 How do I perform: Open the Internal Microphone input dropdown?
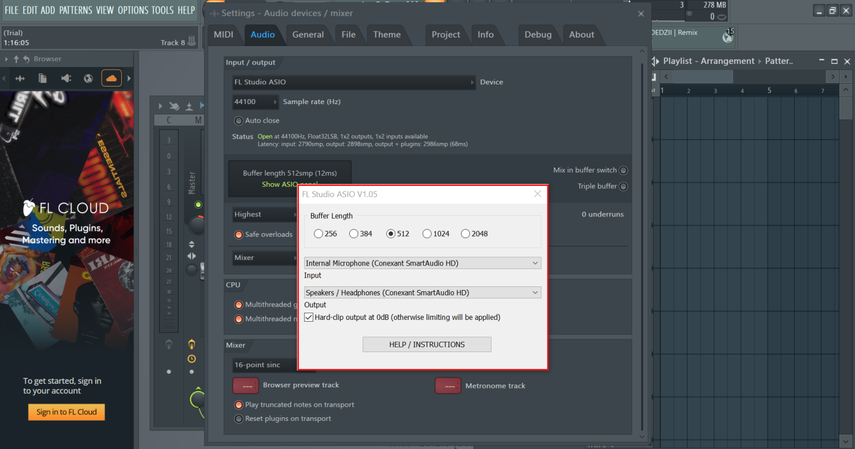point(423,263)
